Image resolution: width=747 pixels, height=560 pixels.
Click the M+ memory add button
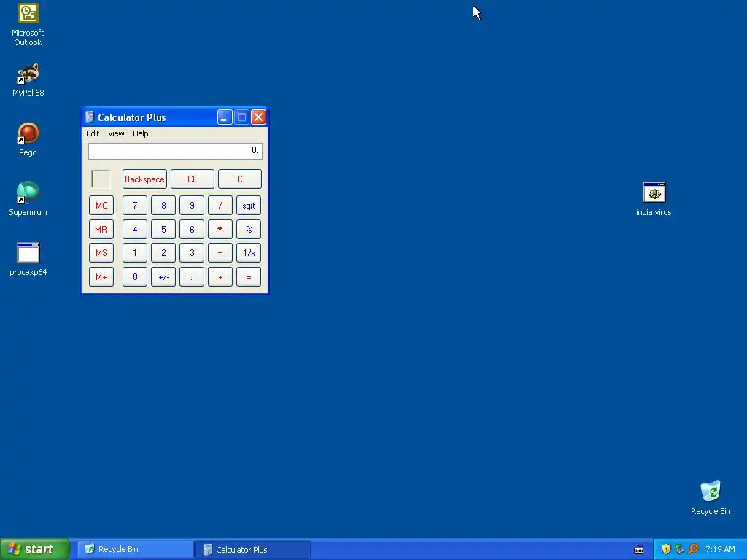tap(101, 276)
